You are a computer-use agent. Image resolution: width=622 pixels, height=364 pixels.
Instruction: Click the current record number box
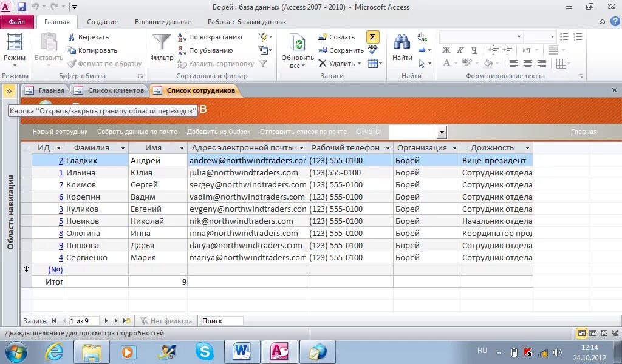[x=83, y=321]
